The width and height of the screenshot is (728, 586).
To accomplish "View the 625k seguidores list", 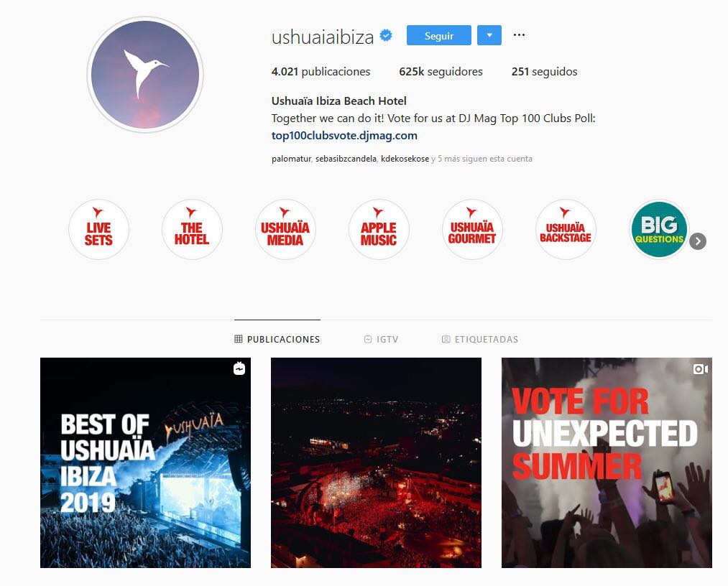I will pos(441,71).
